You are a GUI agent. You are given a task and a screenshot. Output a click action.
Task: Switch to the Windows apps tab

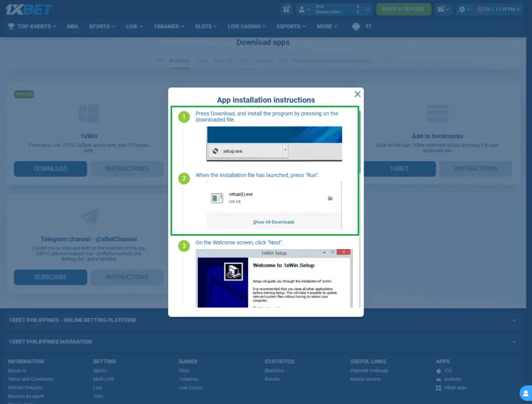coord(179,60)
